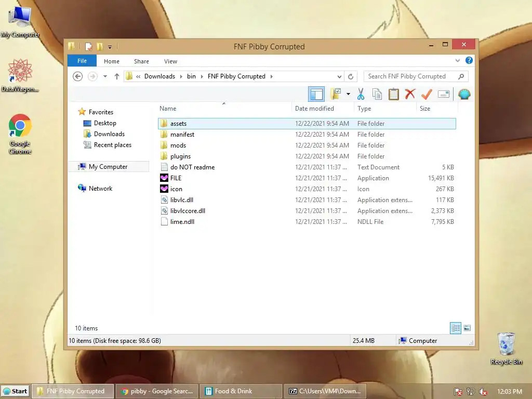Screen dimensions: 532x399
Task: Click the Paste clipboard icon
Action: (x=394, y=94)
